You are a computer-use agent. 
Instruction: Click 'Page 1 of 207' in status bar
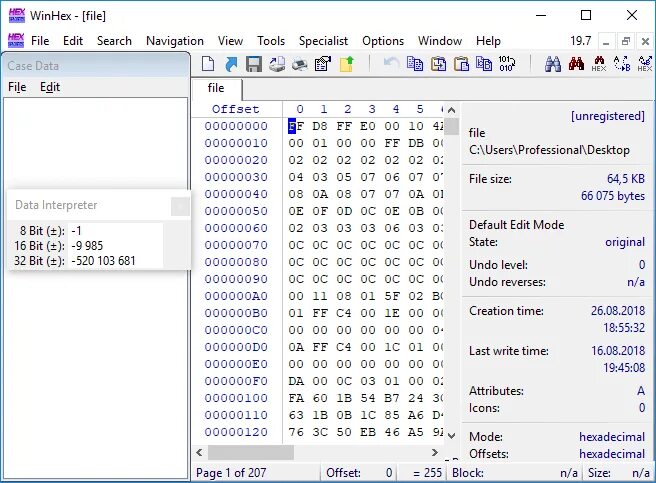(x=231, y=473)
